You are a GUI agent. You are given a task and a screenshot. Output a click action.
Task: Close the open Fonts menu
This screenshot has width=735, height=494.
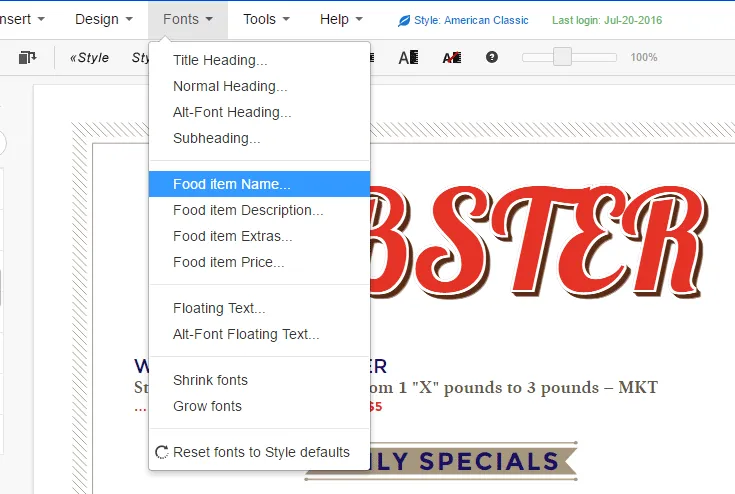click(x=188, y=20)
